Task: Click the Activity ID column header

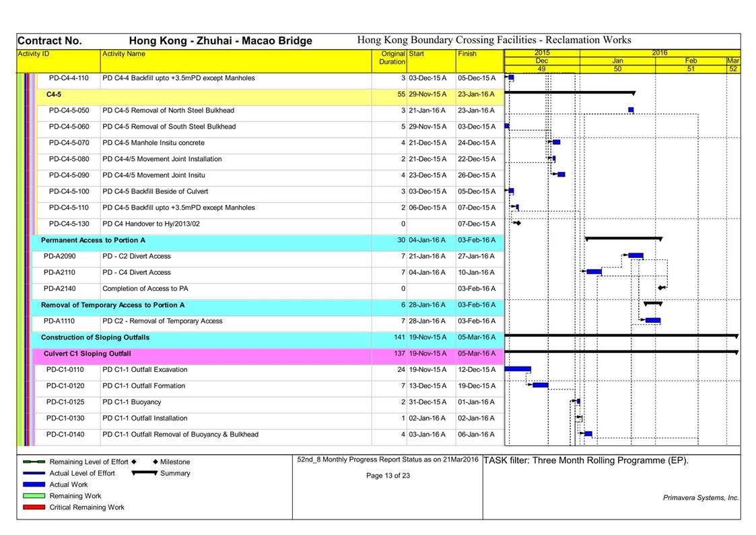Action: coord(59,61)
